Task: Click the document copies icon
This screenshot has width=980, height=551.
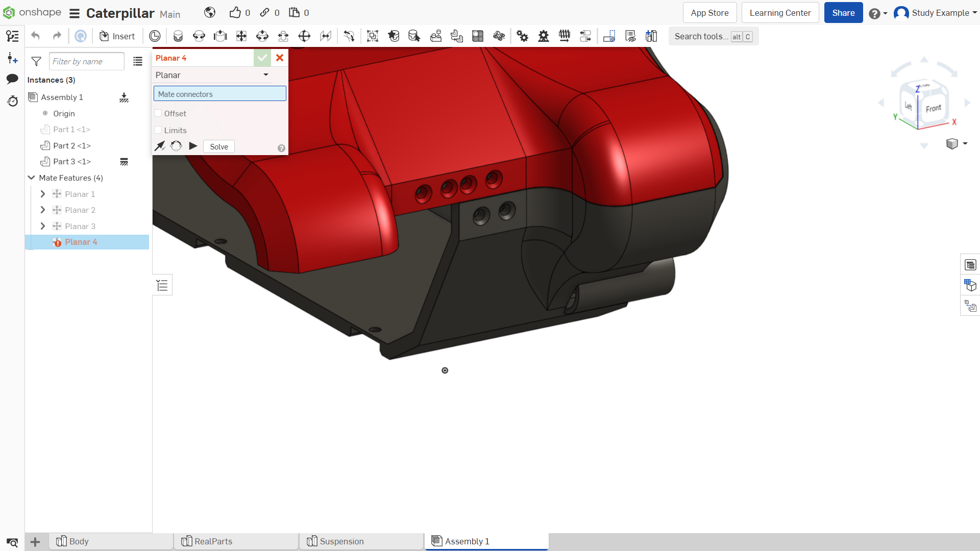Action: (x=295, y=13)
